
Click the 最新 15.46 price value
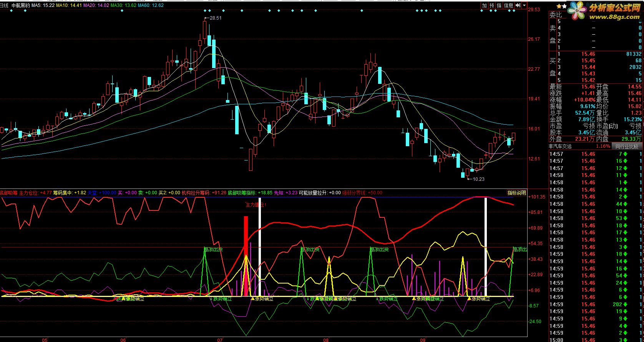(x=588, y=87)
